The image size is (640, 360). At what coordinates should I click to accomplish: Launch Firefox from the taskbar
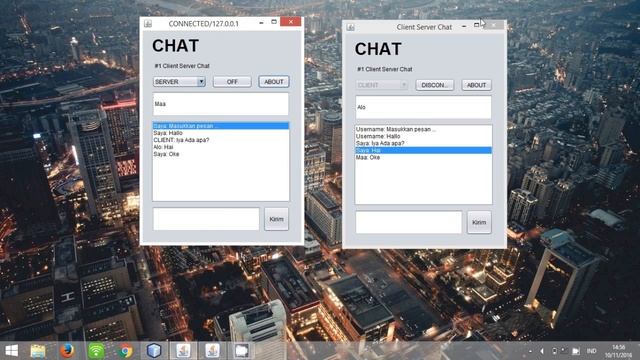[67, 351]
